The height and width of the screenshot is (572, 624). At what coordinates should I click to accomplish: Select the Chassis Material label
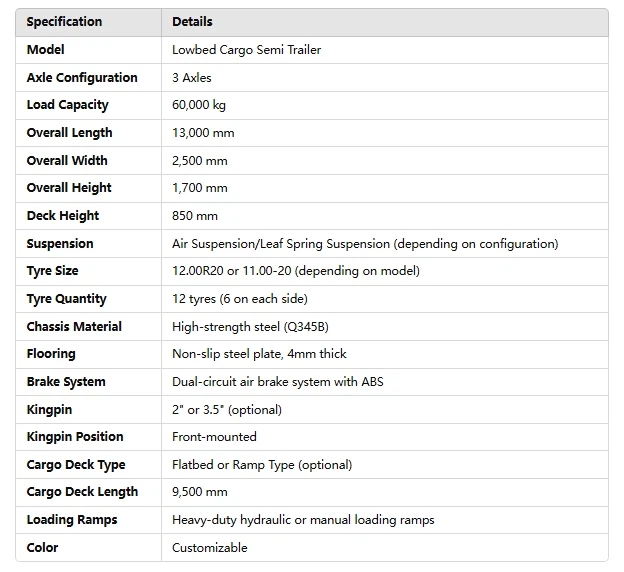coord(74,327)
